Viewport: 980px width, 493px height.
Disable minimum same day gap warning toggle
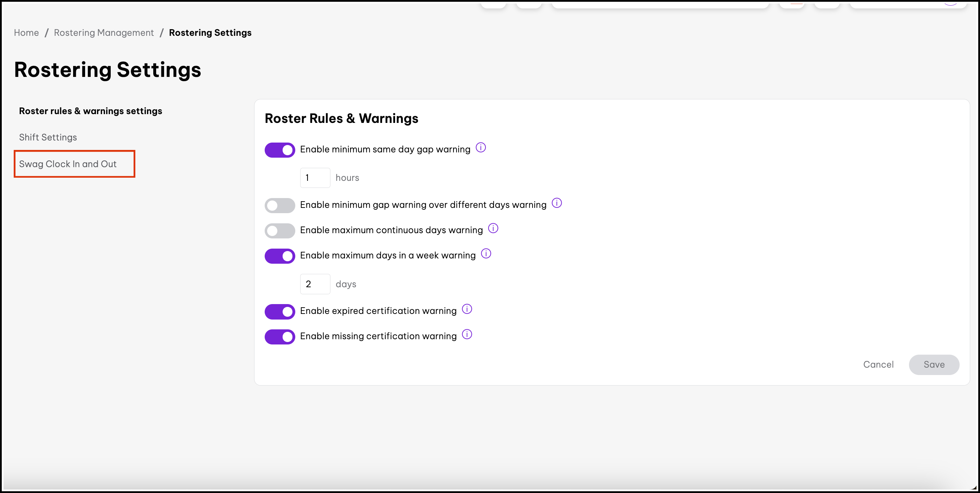pos(279,150)
